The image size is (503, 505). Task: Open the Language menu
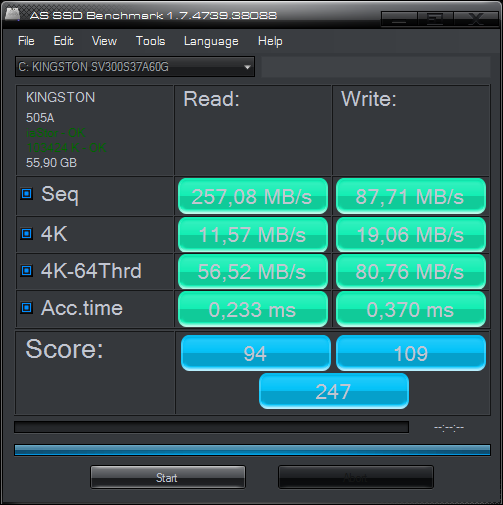pos(211,41)
